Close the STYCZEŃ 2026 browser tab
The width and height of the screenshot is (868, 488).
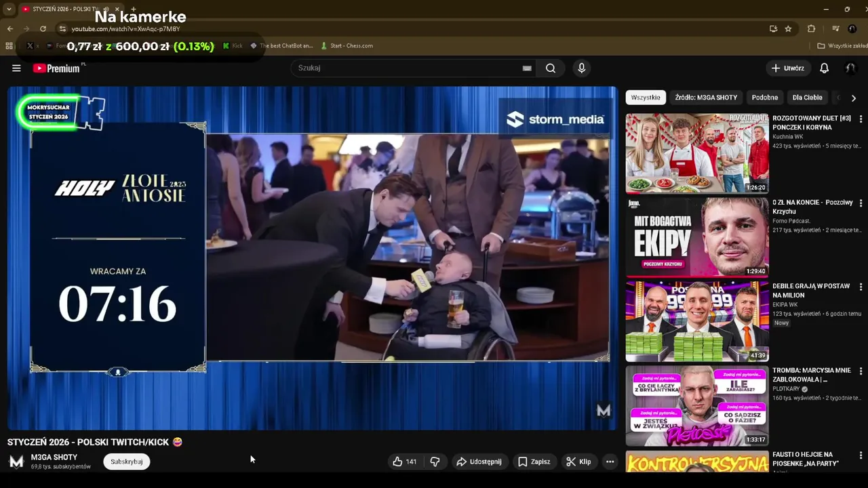point(118,9)
